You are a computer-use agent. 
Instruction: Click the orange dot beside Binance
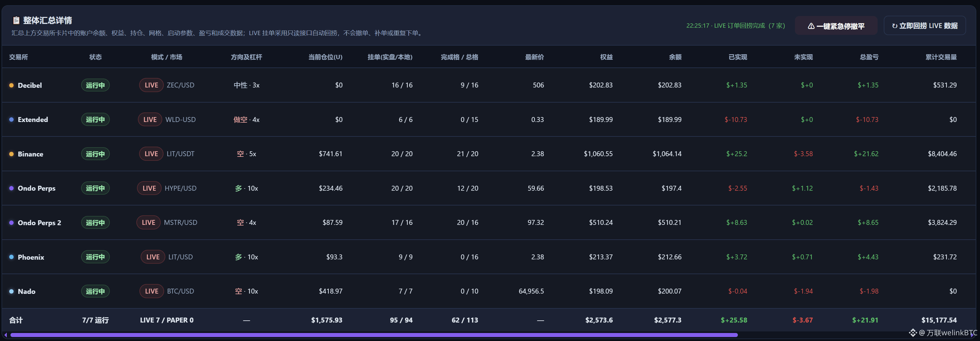pos(11,154)
